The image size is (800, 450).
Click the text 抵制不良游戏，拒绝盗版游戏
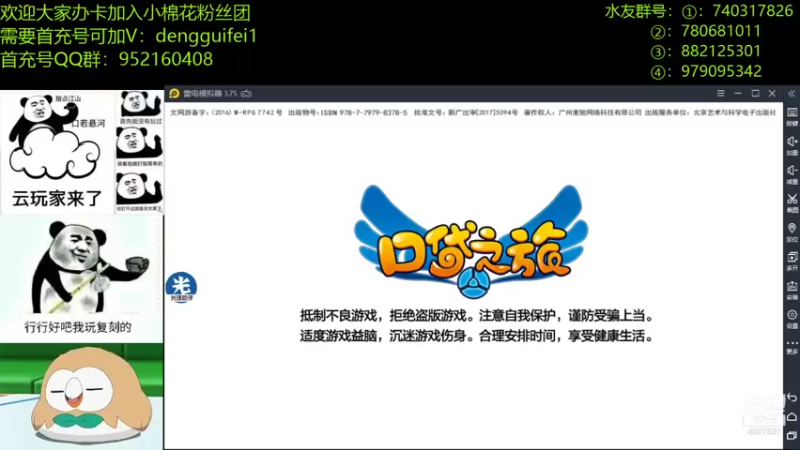(x=383, y=316)
